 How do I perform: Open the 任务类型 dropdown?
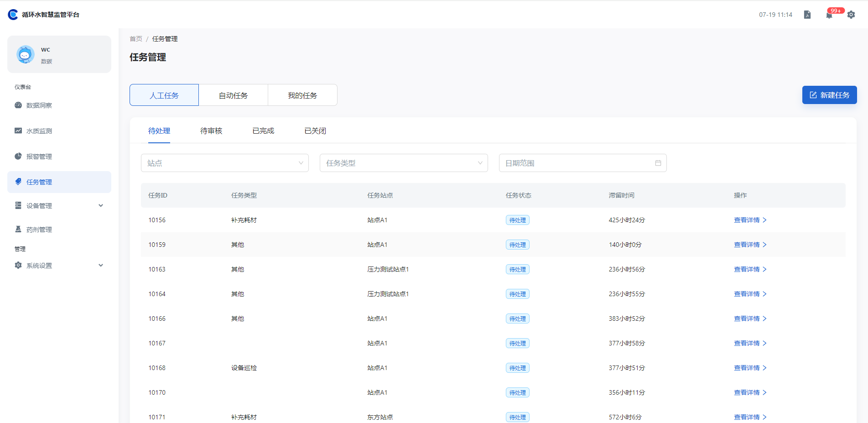point(404,163)
